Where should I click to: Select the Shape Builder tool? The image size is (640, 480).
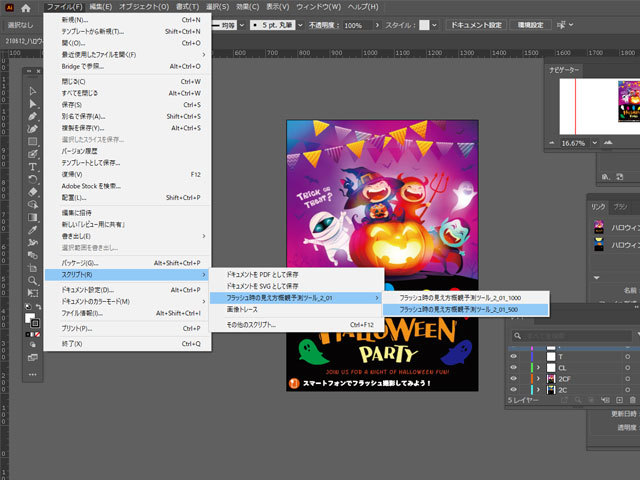tap(33, 204)
